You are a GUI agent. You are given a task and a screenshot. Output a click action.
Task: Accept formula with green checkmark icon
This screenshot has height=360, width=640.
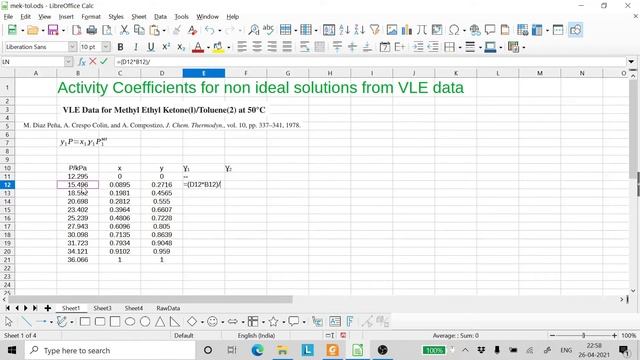[104, 62]
